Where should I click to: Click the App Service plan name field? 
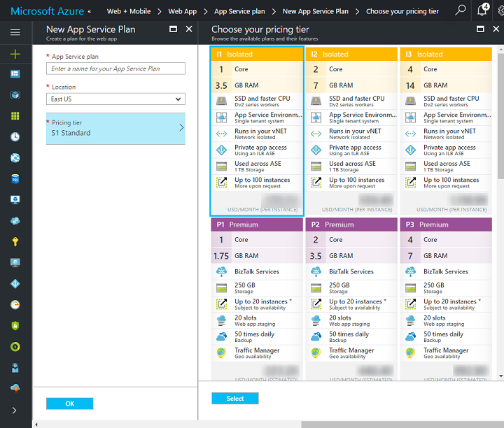tap(115, 69)
